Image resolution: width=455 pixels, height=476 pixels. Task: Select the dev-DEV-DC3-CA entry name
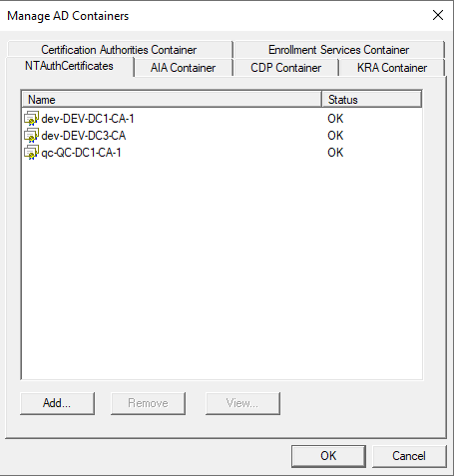point(84,136)
